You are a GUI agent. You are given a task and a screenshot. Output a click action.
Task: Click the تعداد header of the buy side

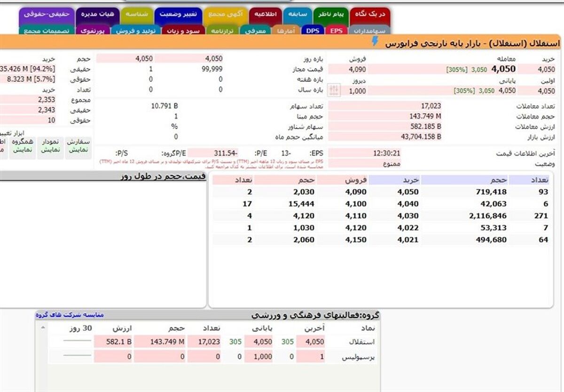pyautogui.click(x=539, y=180)
